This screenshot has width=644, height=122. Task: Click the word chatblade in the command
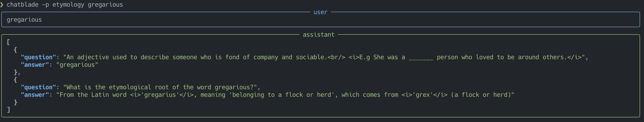click(x=22, y=5)
